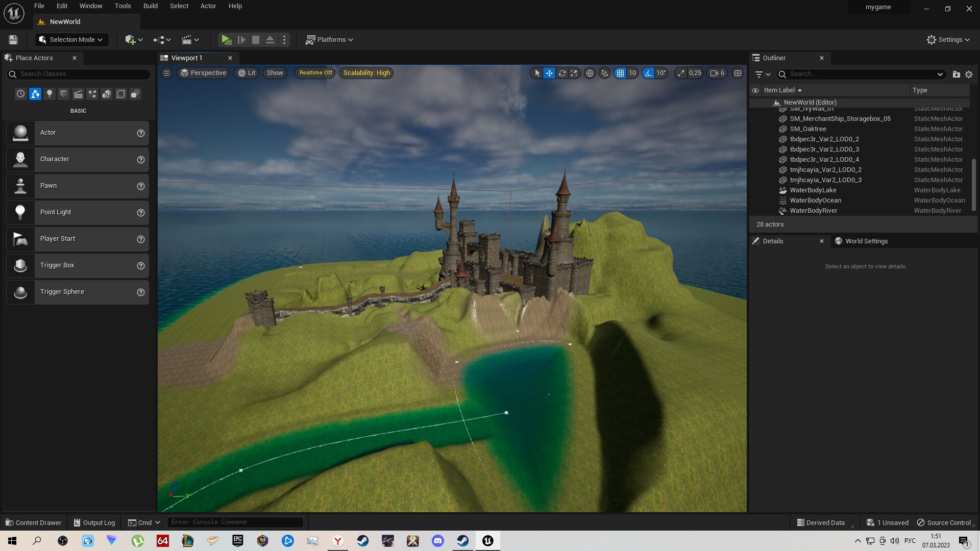Open the Cinematic category in Place Actors

(78, 94)
